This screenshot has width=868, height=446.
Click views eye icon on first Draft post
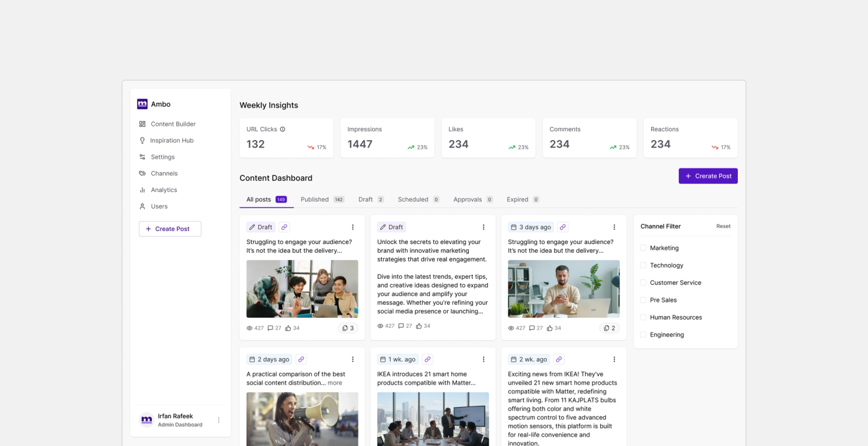(x=250, y=328)
